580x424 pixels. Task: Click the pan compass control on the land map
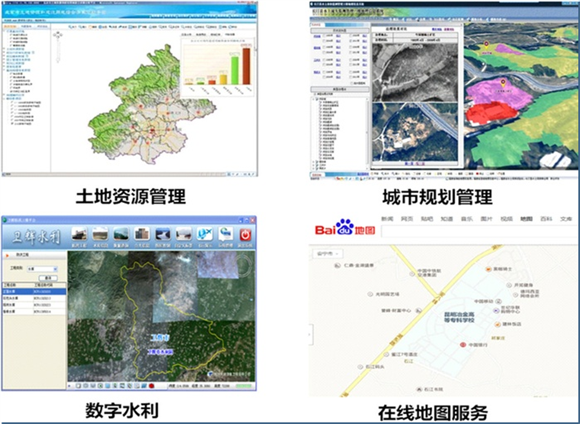58,35
